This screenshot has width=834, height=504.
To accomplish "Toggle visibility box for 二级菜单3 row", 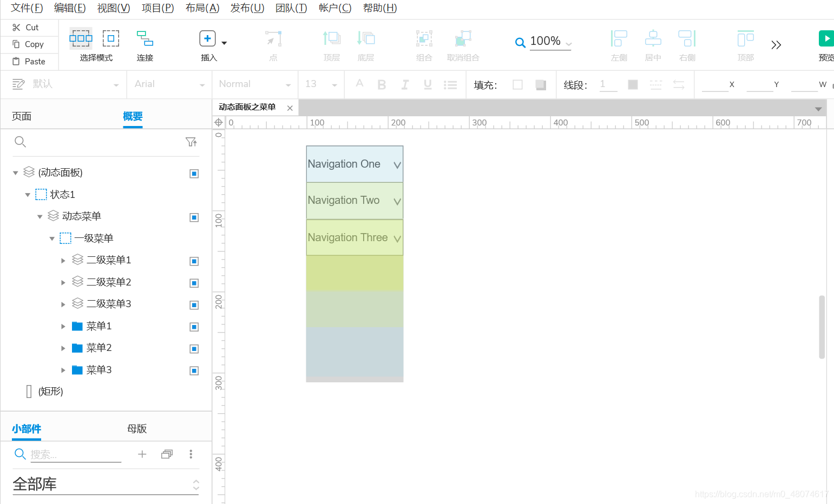I will coord(194,305).
